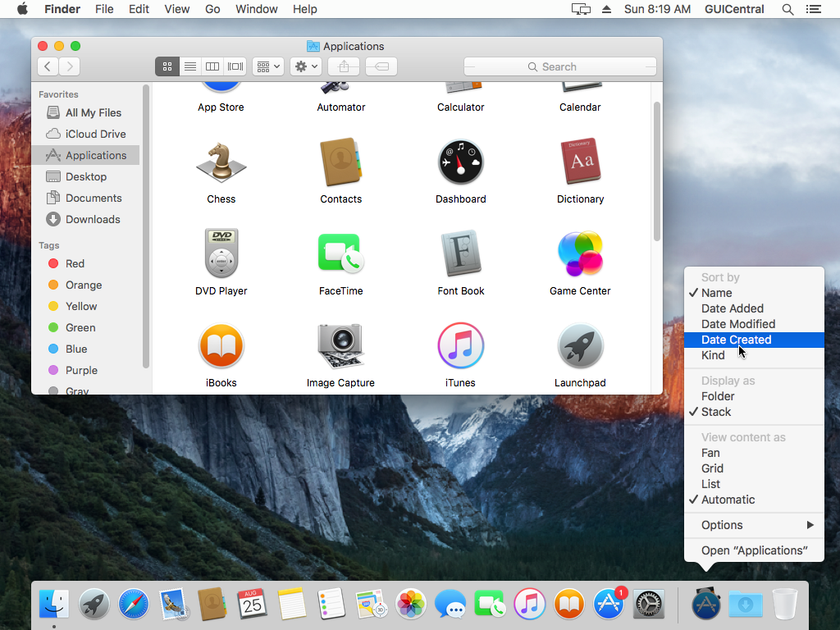The width and height of the screenshot is (840, 630).
Task: Click the Share button in Finder toolbar
Action: tap(344, 66)
